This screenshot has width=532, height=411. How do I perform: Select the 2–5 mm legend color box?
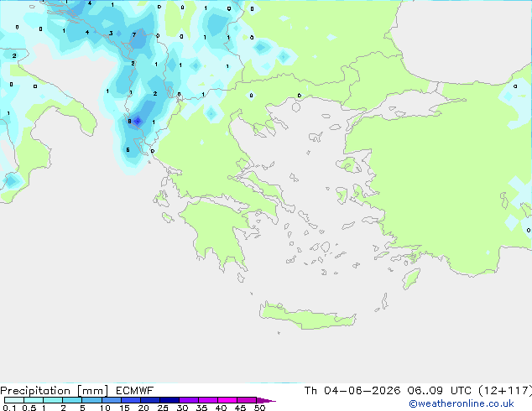point(72,400)
